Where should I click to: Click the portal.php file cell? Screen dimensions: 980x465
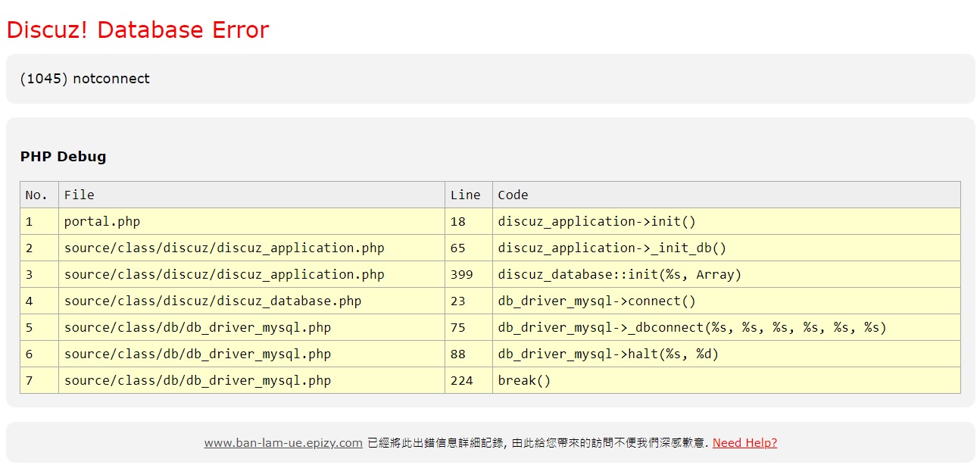pyautogui.click(x=102, y=221)
